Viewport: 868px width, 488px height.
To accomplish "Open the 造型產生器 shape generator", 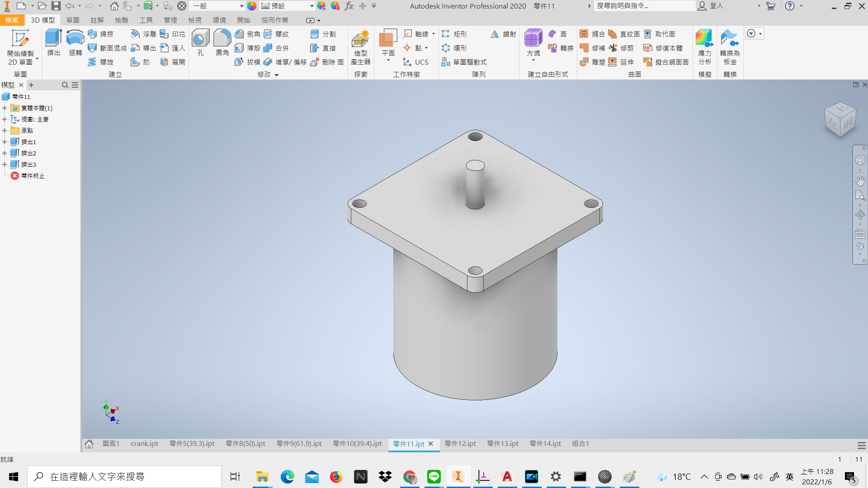I will 360,47.
